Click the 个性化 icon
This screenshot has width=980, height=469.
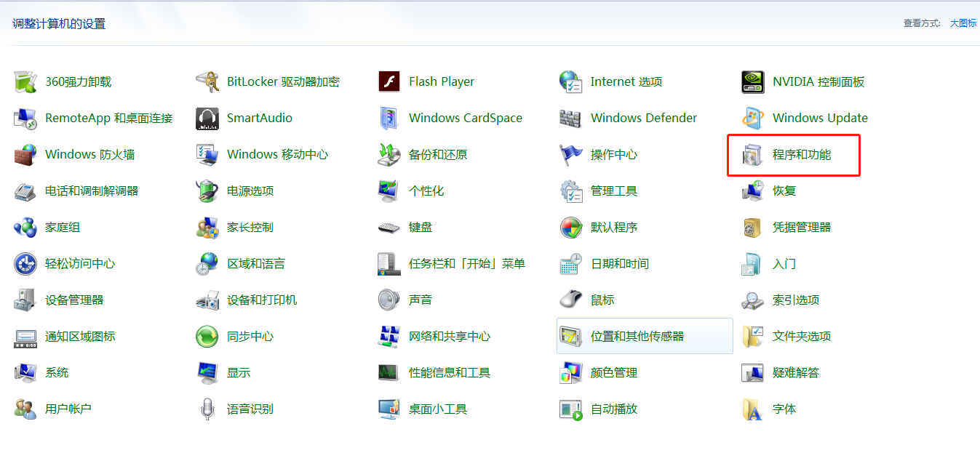tap(389, 191)
